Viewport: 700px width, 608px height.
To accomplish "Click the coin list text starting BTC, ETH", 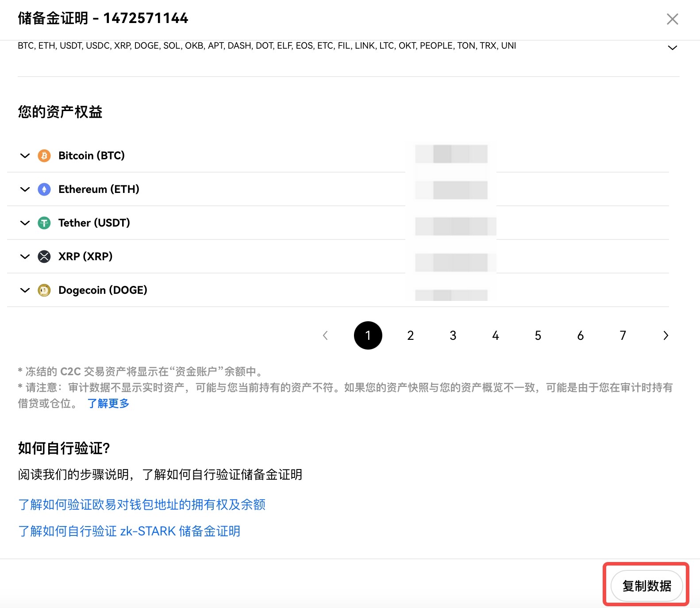I will point(267,46).
